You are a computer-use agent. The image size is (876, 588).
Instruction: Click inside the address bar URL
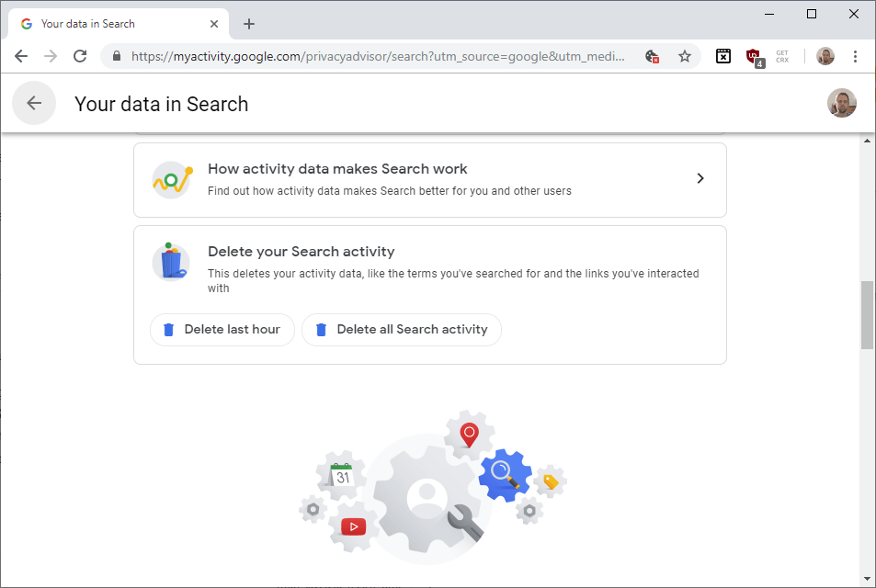368,55
